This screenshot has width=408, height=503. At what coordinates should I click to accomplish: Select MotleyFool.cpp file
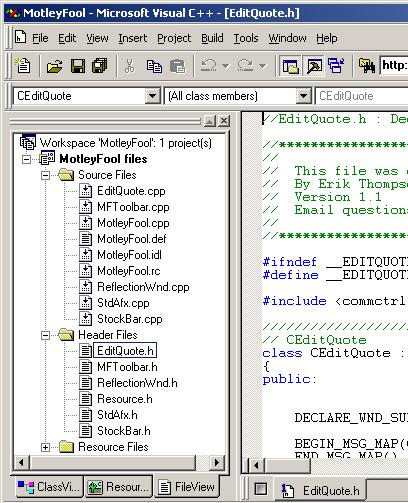tap(133, 223)
